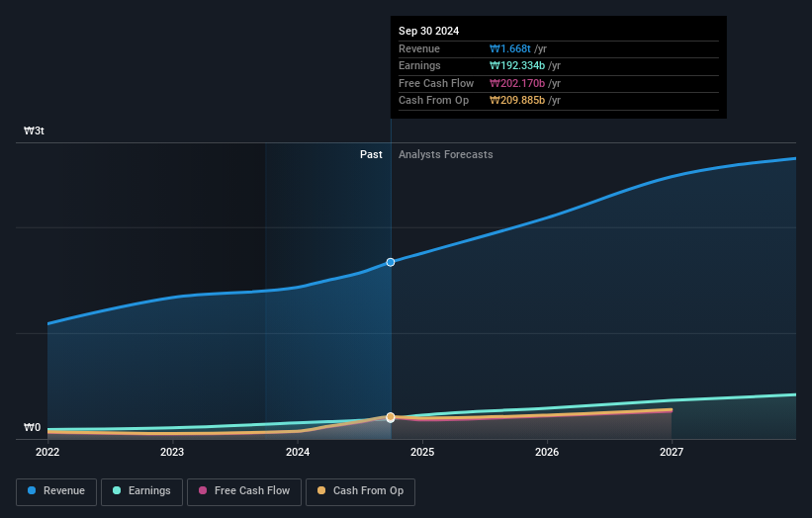The width and height of the screenshot is (812, 518).
Task: Click the 2024 x-axis label
Action: (298, 453)
